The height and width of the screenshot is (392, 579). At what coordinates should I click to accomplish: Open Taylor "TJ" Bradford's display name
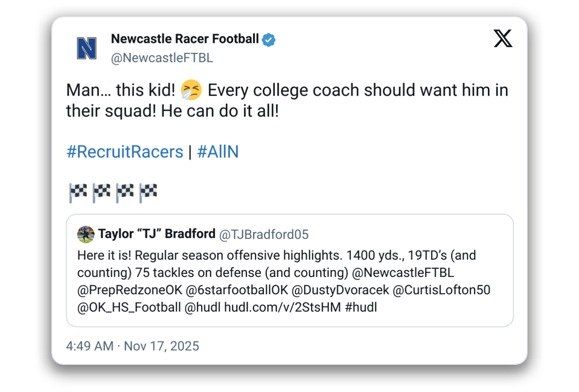pos(156,234)
